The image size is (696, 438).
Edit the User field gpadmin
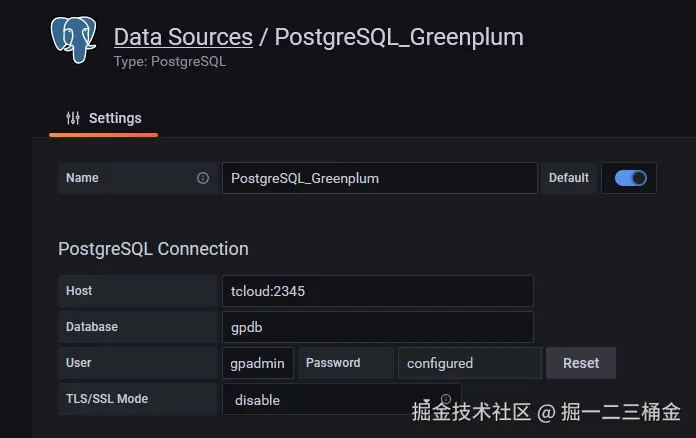(258, 363)
